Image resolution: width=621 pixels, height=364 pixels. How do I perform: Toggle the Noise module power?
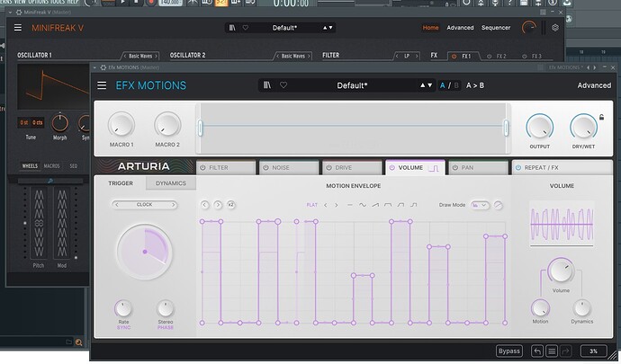click(265, 168)
